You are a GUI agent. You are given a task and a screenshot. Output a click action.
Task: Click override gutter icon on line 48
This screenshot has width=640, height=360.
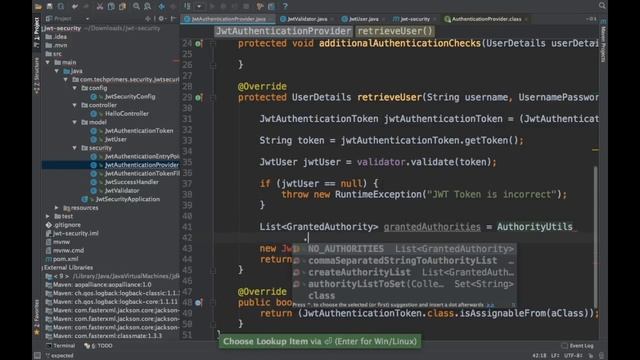point(198,303)
